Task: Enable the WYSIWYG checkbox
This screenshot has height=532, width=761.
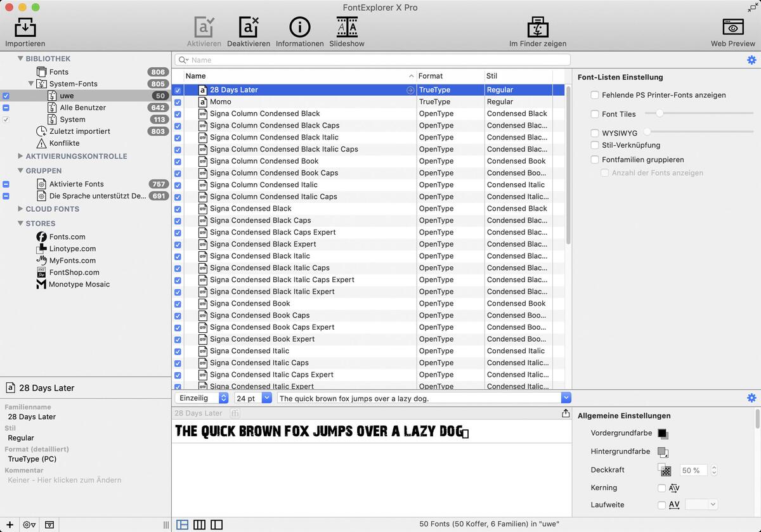Action: (595, 133)
